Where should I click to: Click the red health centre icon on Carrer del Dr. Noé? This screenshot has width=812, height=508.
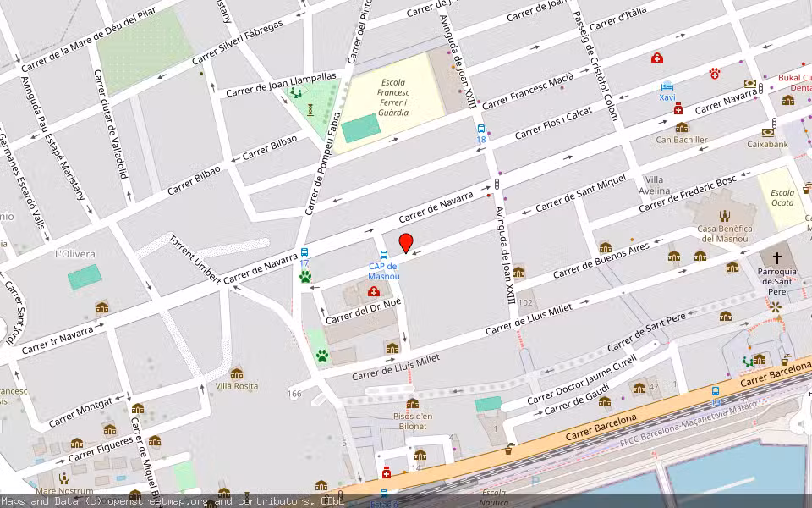373,292
